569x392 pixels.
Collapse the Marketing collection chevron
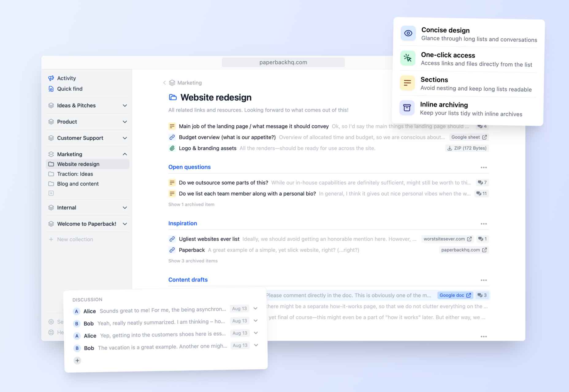(x=125, y=154)
